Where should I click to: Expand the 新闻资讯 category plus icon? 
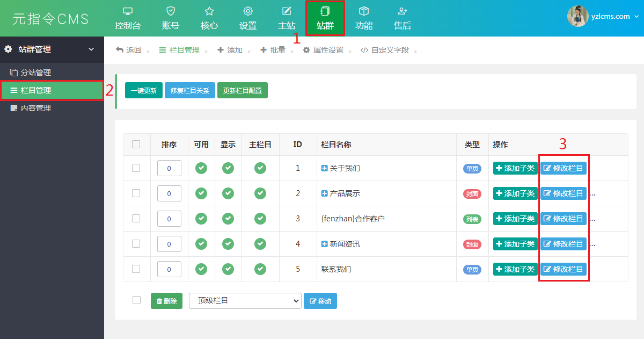324,244
